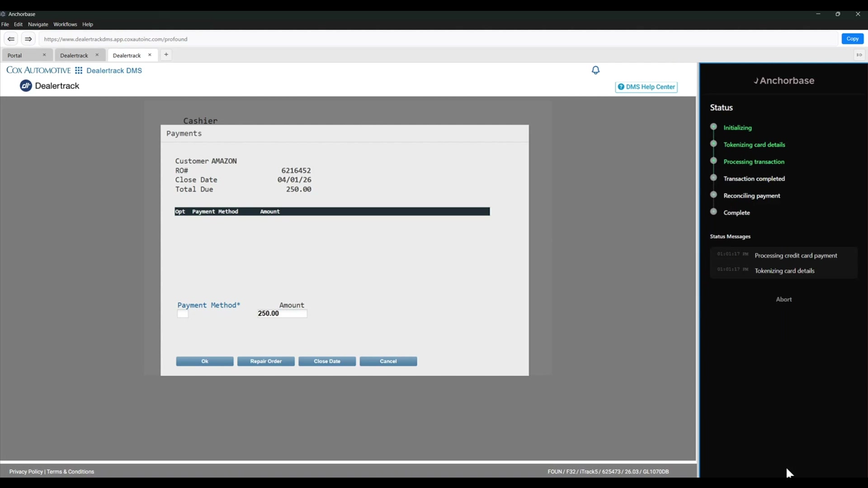Click the Dealertrack logo icon

[x=26, y=86]
